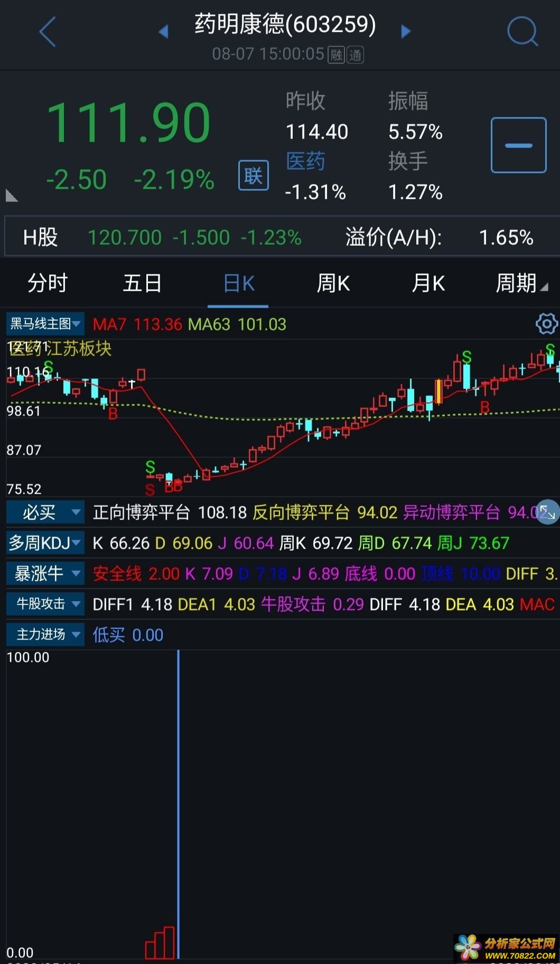Tap the 昨收 114.40 value
Image resolution: width=560 pixels, height=964 pixels.
coord(317,132)
